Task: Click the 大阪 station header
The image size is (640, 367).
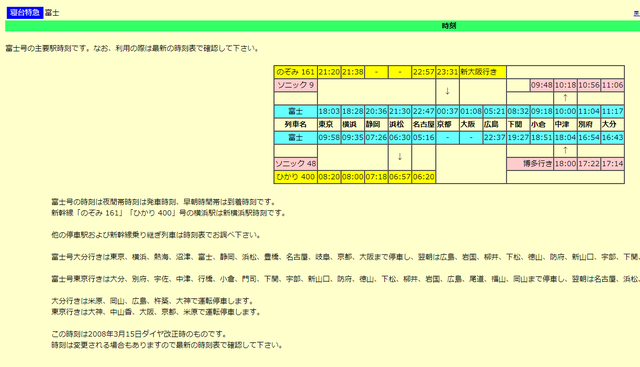Action: coord(471,124)
